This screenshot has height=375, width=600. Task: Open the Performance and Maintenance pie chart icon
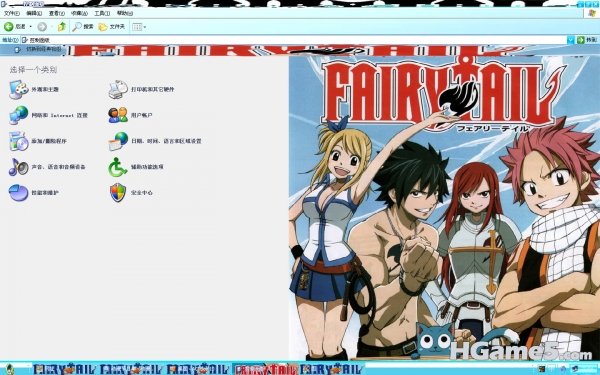coord(18,193)
